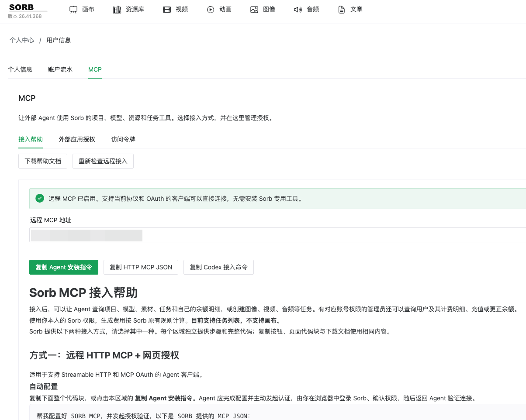The width and height of the screenshot is (526, 420).
Task: Click the 动画 play-circle icon
Action: pyautogui.click(x=211, y=10)
